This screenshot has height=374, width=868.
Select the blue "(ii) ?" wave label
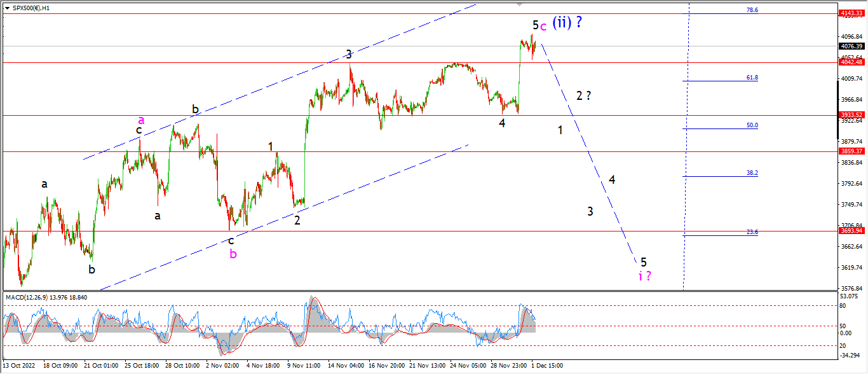click(x=567, y=23)
